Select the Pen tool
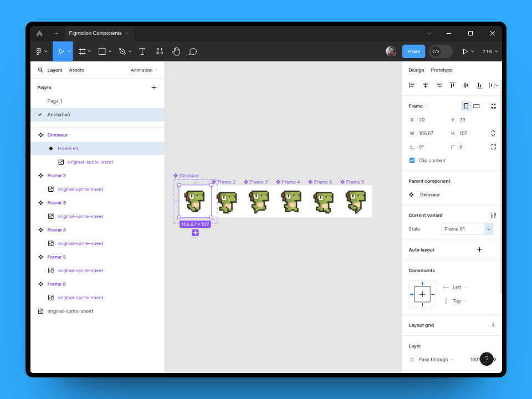Screen dimensions: 532x399 tap(122, 52)
